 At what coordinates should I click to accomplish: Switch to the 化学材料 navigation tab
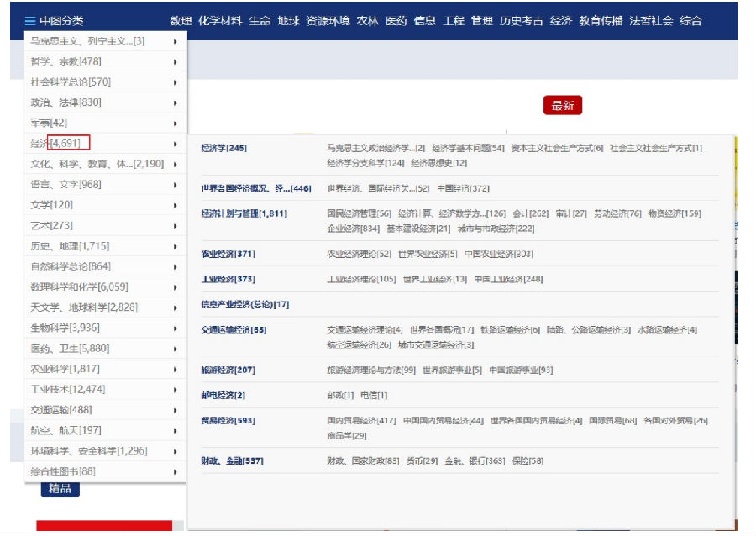click(x=220, y=21)
